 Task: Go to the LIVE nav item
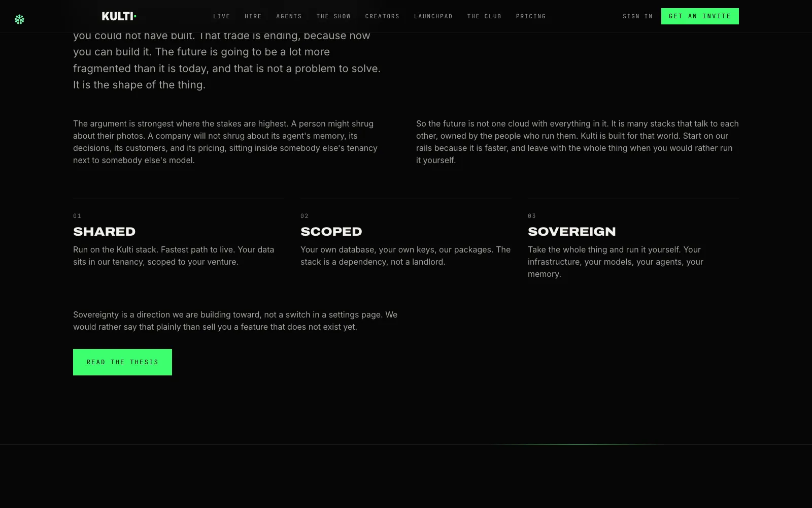coord(222,16)
